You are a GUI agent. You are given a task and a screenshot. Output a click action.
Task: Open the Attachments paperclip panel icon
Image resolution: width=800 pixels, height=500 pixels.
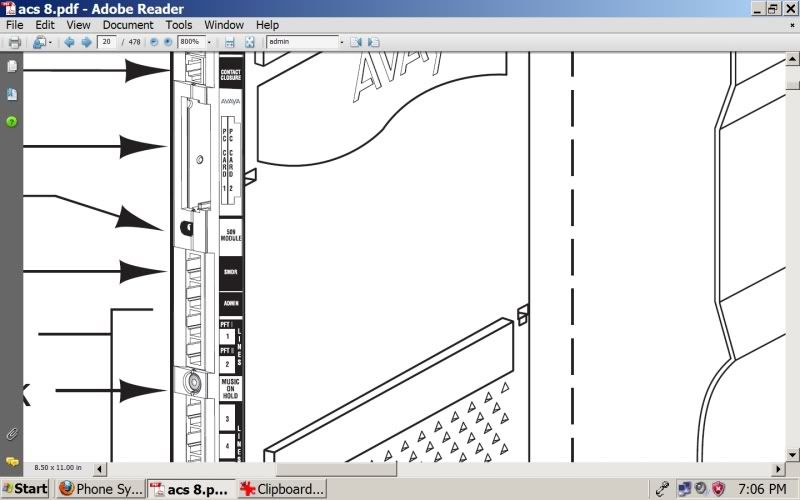pyautogui.click(x=12, y=434)
